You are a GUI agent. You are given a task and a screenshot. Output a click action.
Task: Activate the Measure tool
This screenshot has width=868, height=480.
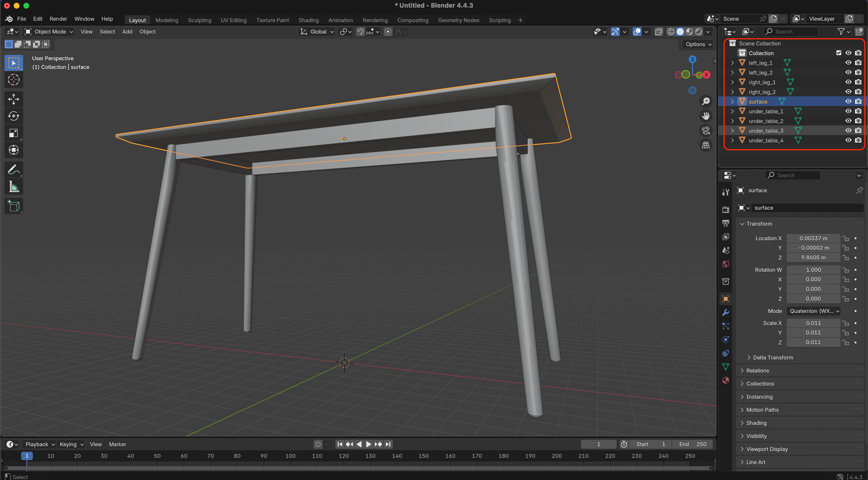pos(14,186)
